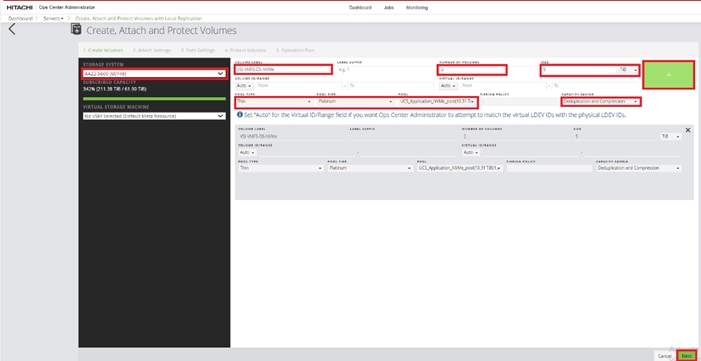Remove the added volume row with X
This screenshot has height=361, width=701.
click(688, 130)
